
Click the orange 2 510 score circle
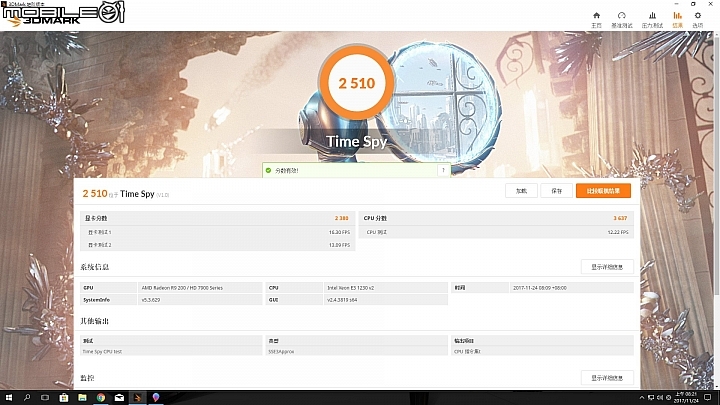tap(356, 83)
